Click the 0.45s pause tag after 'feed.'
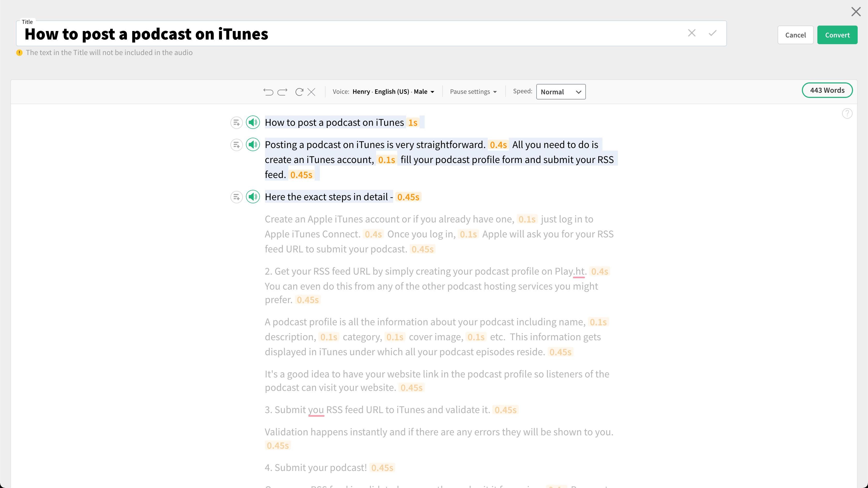868x488 pixels. [301, 175]
